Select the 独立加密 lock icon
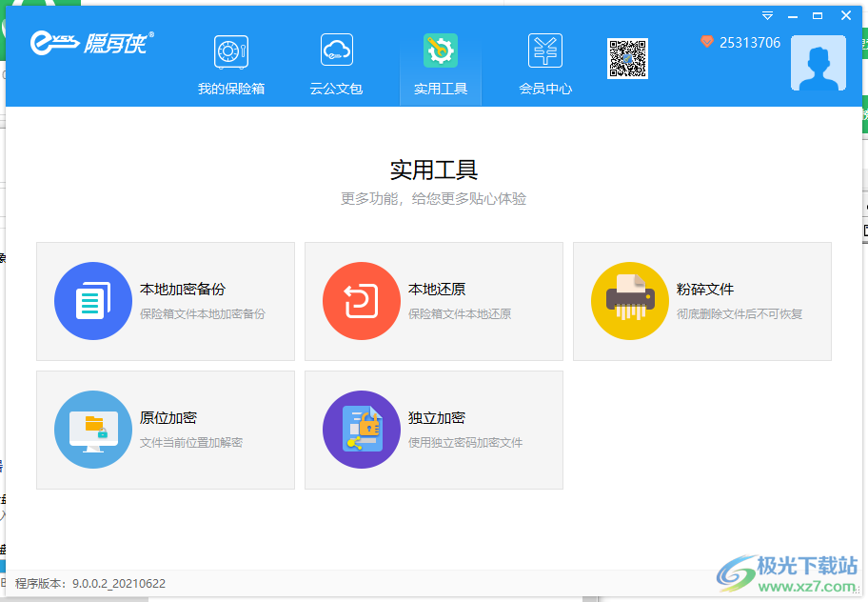The width and height of the screenshot is (868, 602). coord(362,430)
